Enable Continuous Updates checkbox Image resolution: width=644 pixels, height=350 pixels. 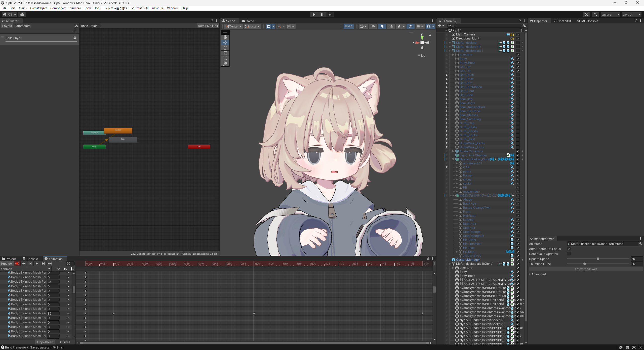tap(569, 254)
